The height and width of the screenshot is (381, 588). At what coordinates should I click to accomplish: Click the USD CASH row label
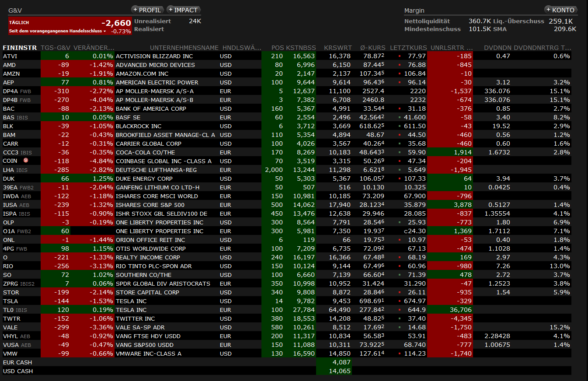(x=17, y=371)
